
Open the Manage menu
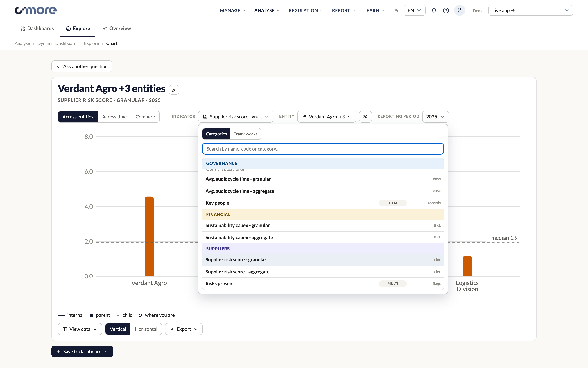click(x=232, y=10)
